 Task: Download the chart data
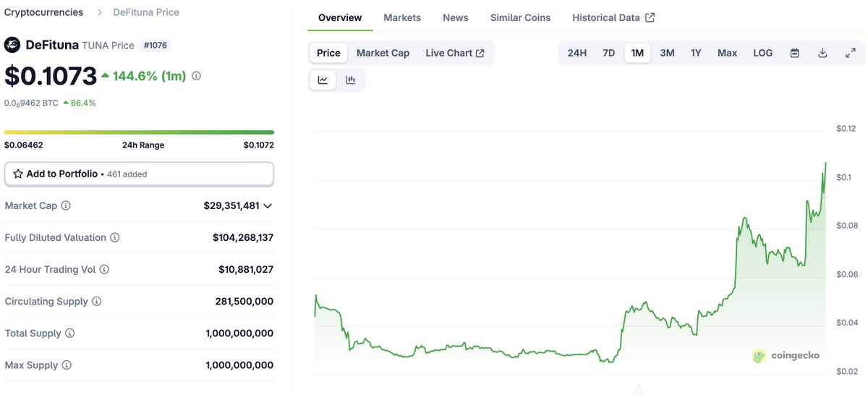click(x=822, y=53)
